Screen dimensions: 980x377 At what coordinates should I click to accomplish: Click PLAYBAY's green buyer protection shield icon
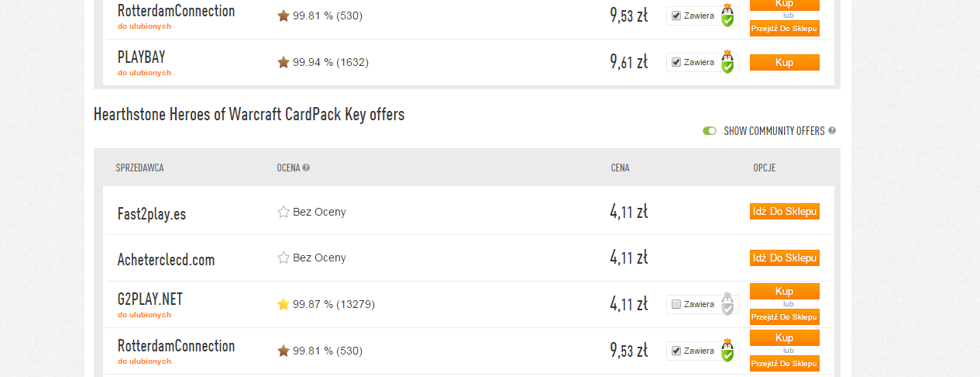pyautogui.click(x=727, y=63)
